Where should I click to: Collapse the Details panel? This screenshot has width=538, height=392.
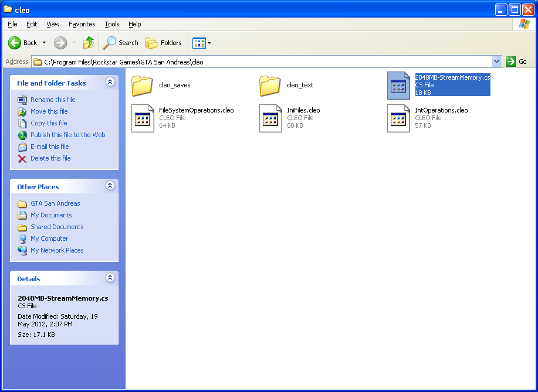click(110, 278)
